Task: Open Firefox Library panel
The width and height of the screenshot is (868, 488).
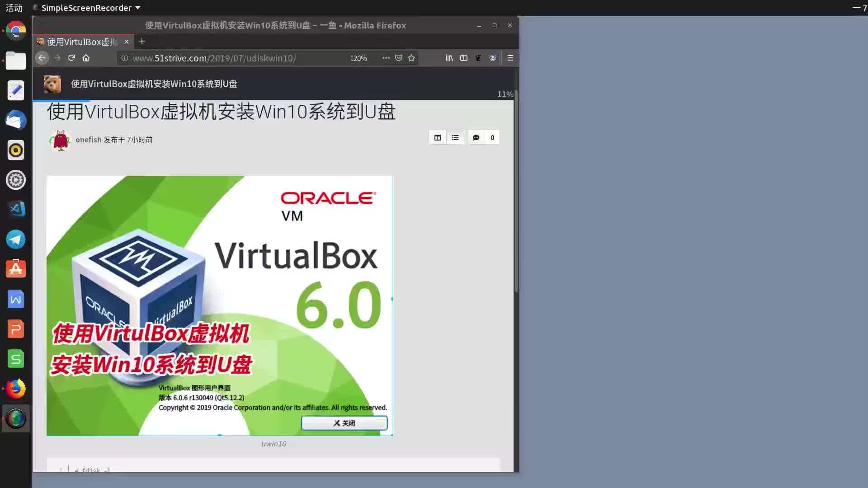Action: (449, 58)
